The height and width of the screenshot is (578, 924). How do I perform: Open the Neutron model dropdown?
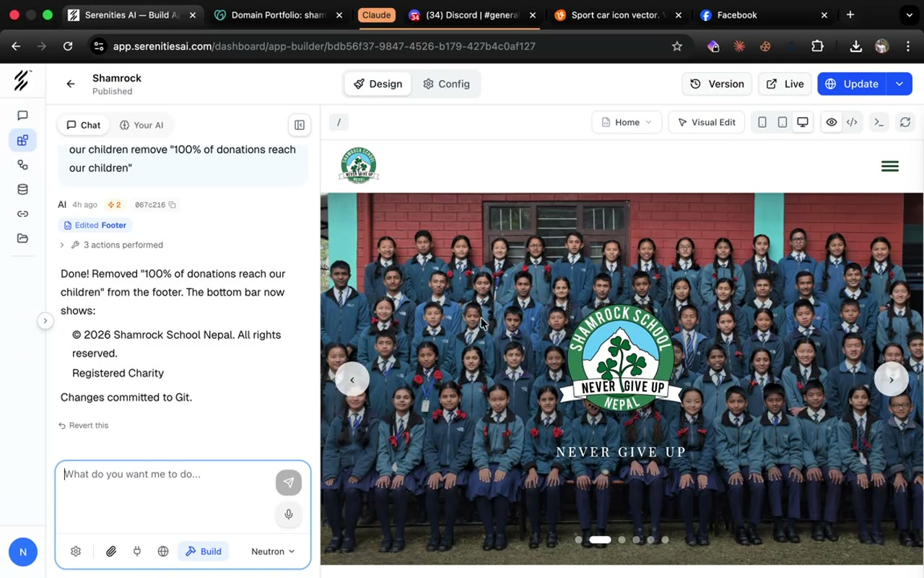(x=273, y=551)
